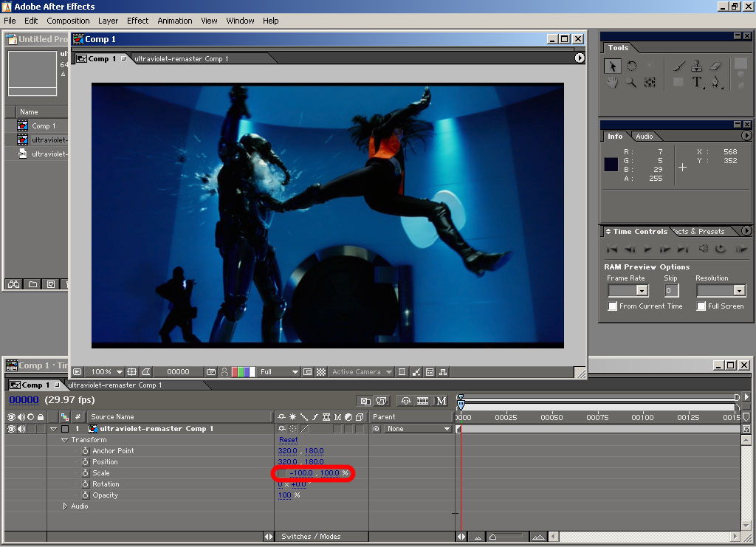
Task: Toggle Anchor Point stopwatch
Action: [86, 451]
